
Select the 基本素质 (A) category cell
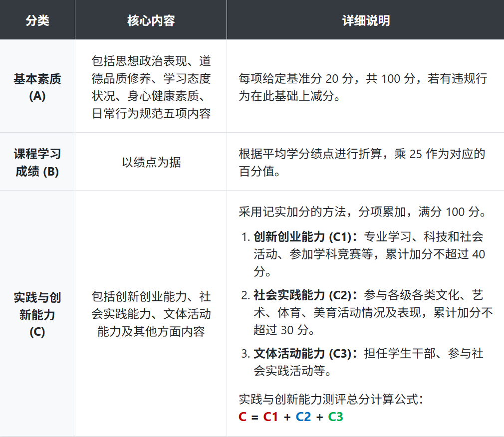click(x=37, y=87)
